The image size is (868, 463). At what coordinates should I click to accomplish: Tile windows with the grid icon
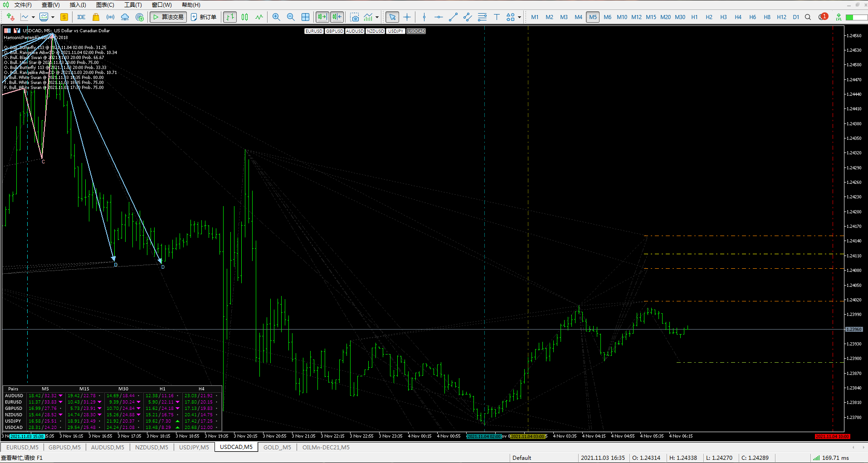[x=305, y=17]
